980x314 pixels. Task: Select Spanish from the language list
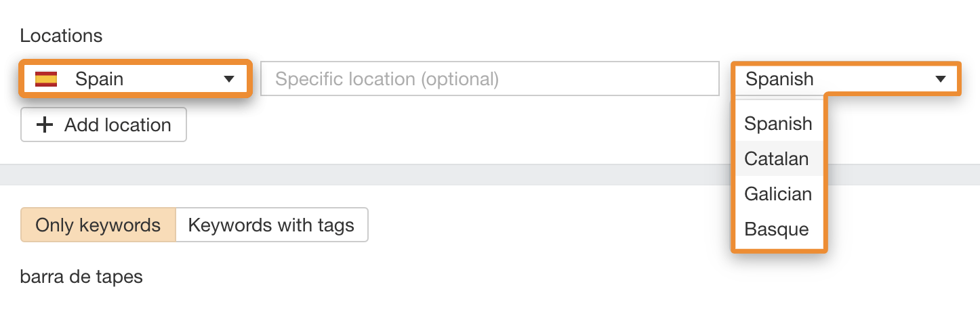point(778,124)
